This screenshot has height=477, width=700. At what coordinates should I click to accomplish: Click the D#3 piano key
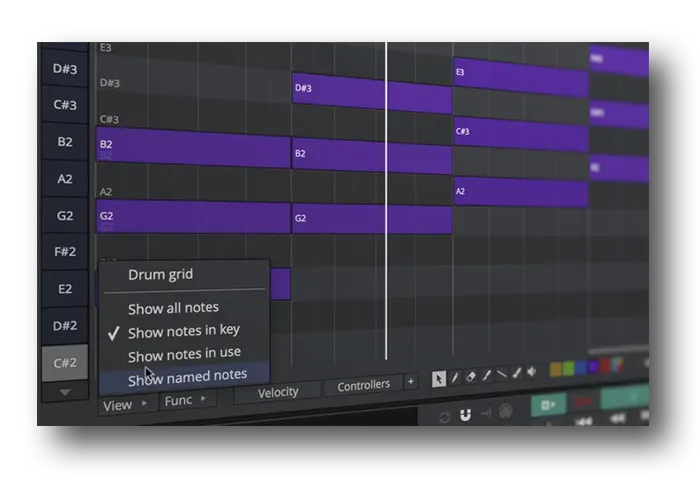(65, 69)
